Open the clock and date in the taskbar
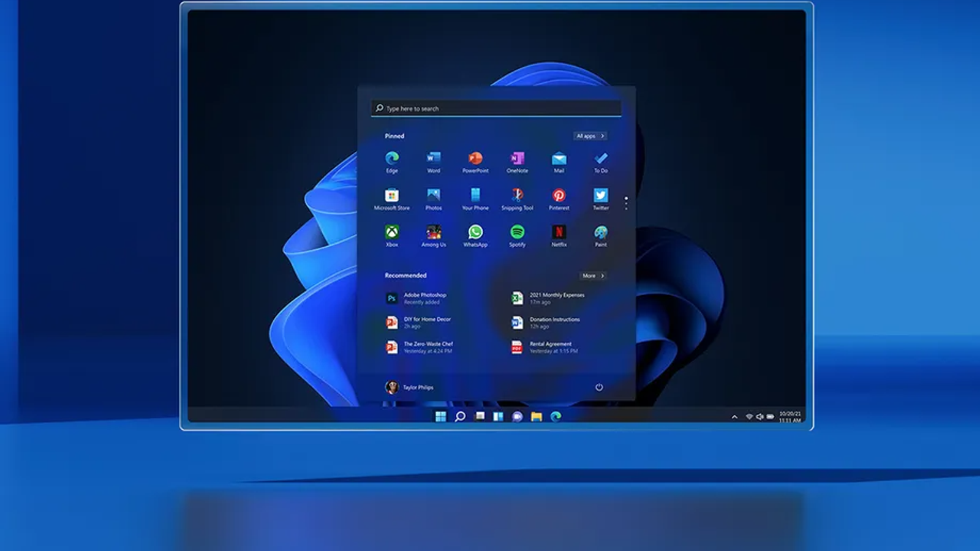Screen dimensions: 980x551 (x=790, y=417)
